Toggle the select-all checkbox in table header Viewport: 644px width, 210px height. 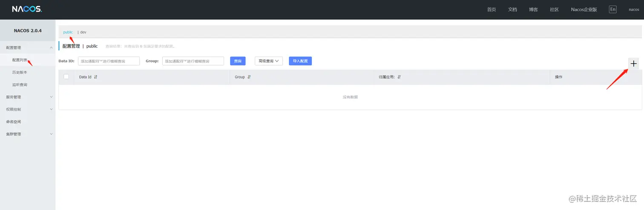point(66,77)
